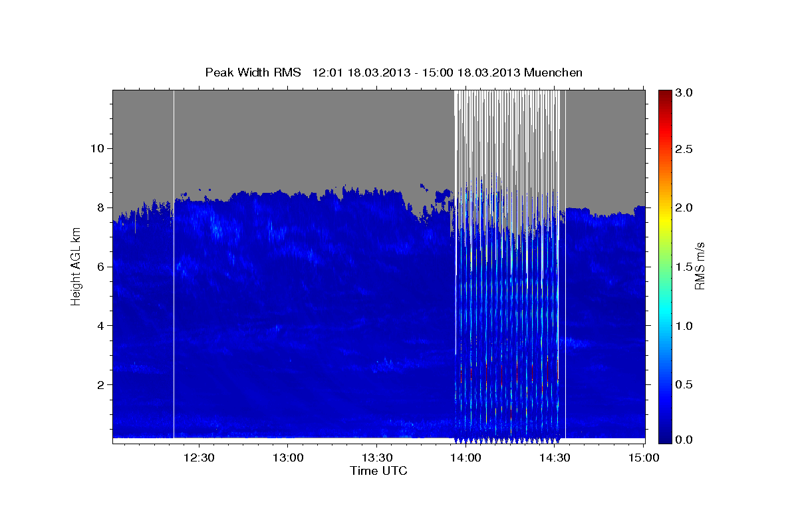Click the 14:30 time tick label

tap(555, 458)
